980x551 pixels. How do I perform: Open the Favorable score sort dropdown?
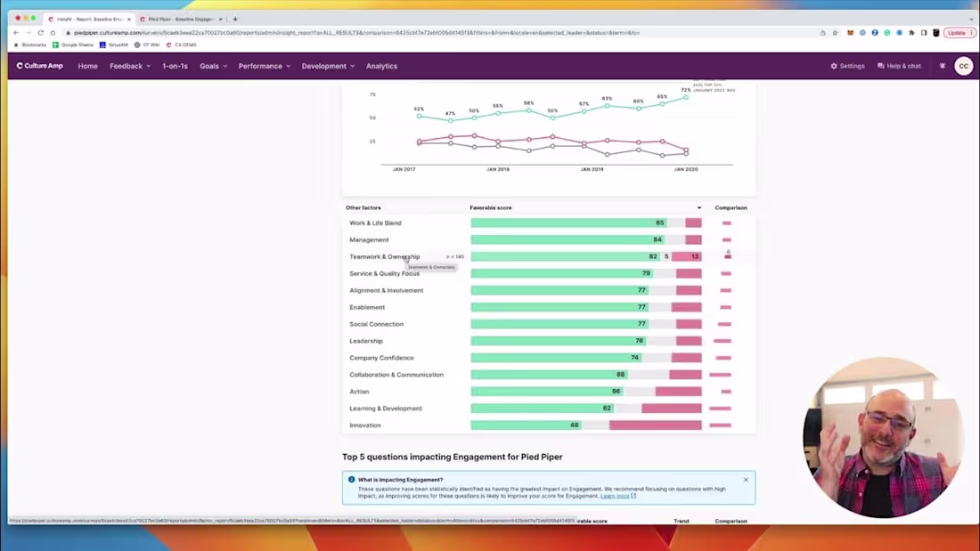[698, 207]
